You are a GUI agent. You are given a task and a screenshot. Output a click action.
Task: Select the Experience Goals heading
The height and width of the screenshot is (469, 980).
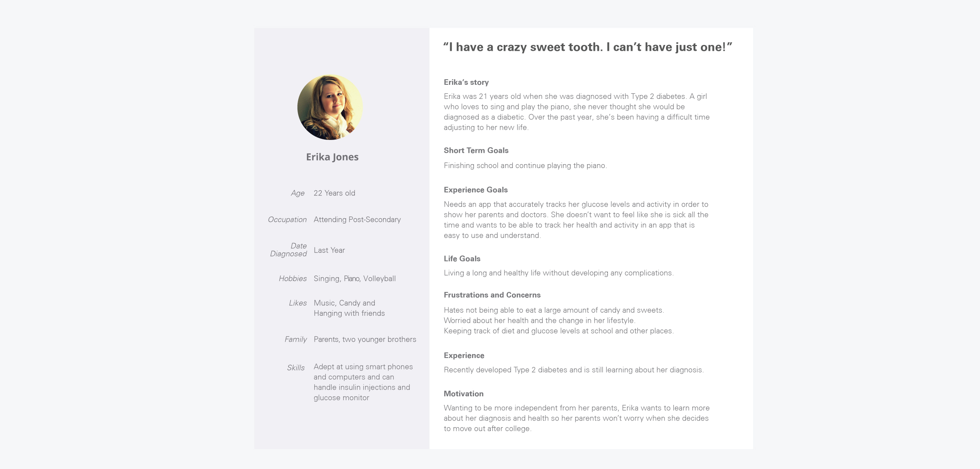coord(476,190)
